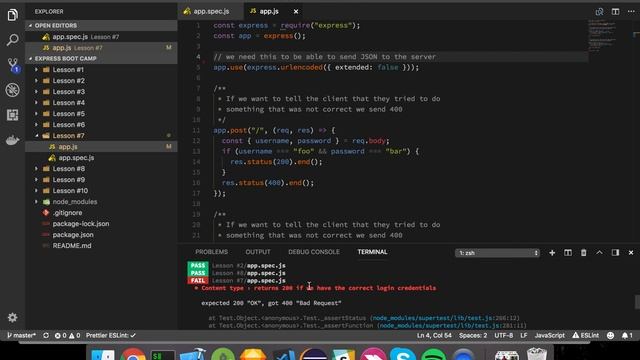Viewport: 640px width, 360px height.
Task: Expand the Lesson #6 folder
Action: tap(101, 124)
